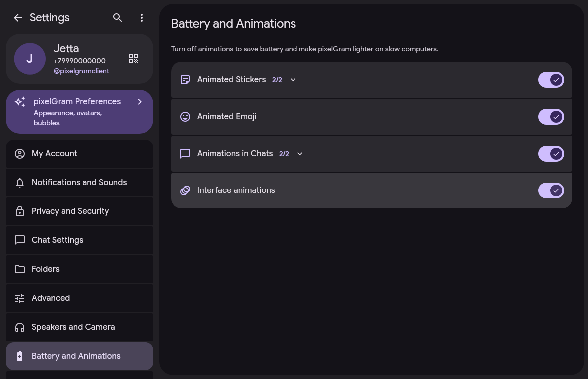This screenshot has height=379, width=588.
Task: Go to Notifications and Sounds
Action: click(80, 183)
